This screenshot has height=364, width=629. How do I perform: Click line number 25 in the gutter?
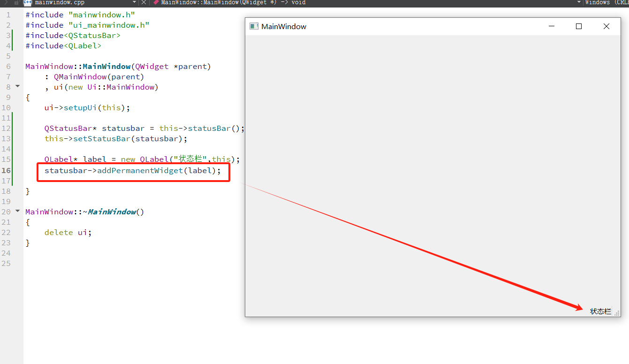point(6,264)
